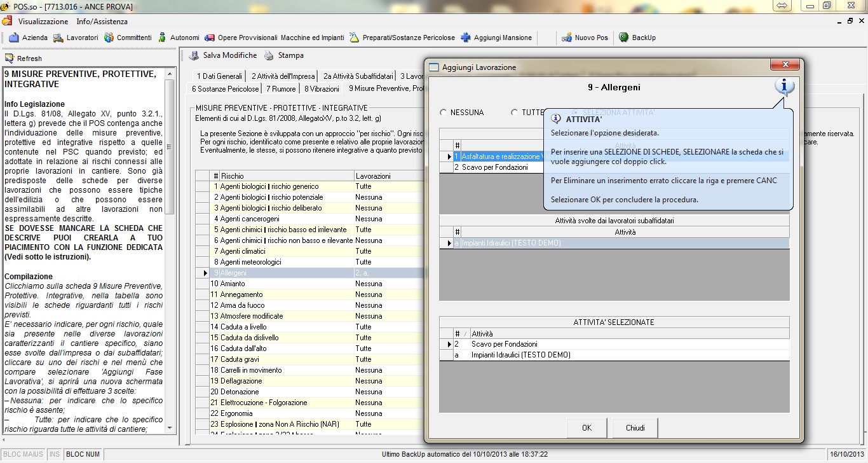Click the Salva Modifiche disk icon

(x=195, y=56)
